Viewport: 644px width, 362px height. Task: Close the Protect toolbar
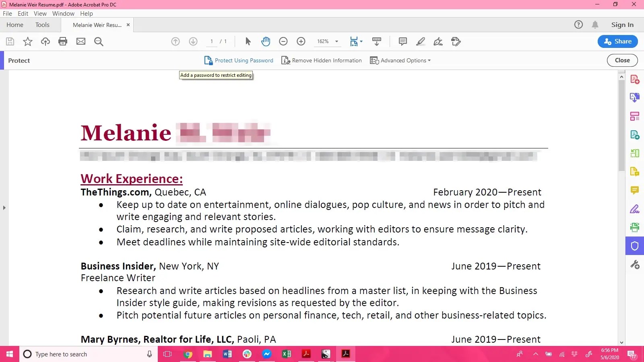622,60
